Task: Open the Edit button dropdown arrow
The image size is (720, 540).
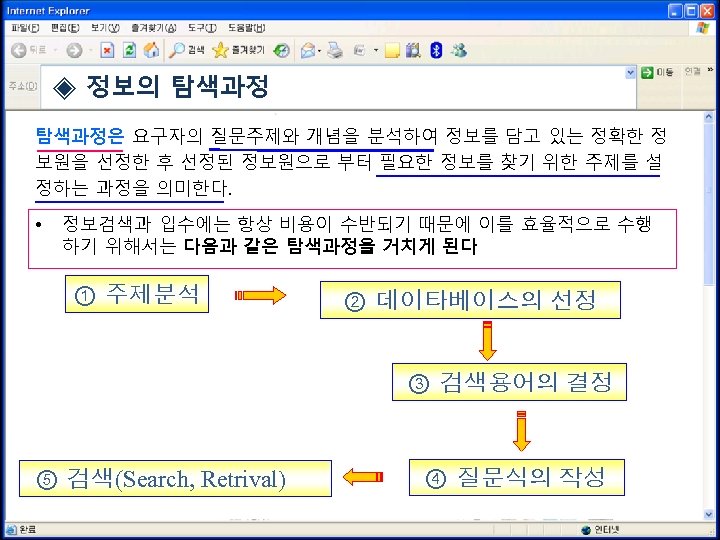Action: click(376, 50)
